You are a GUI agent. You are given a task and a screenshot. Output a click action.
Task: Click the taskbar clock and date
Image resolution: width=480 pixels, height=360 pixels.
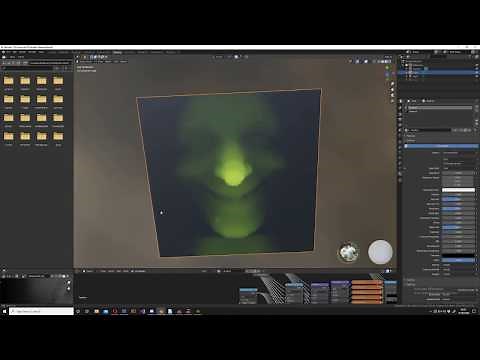pos(464,311)
